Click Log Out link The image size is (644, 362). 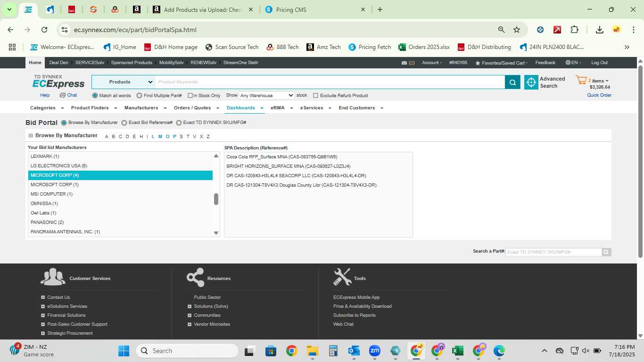point(600,63)
